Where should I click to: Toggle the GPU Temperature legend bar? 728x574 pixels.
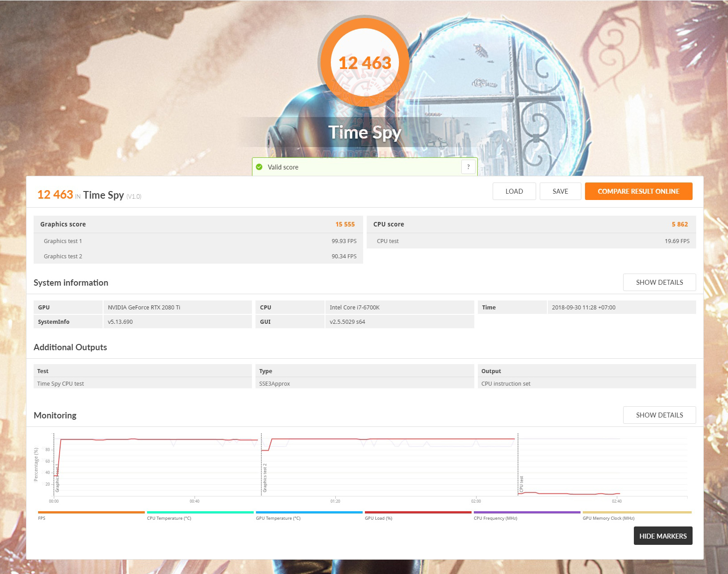[309, 512]
